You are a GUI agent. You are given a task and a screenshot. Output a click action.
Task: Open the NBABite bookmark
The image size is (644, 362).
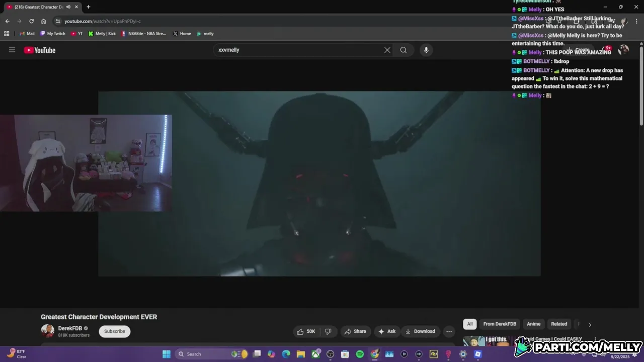(143, 34)
